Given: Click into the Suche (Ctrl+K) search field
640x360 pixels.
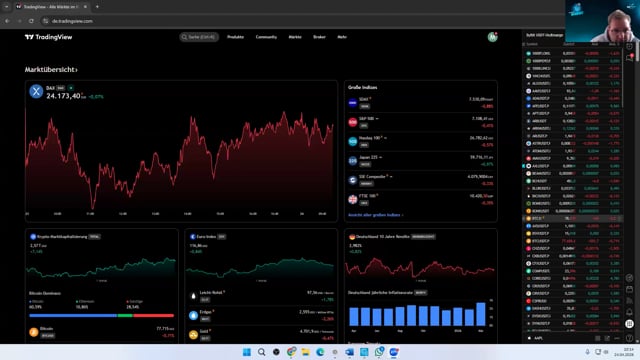Looking at the screenshot, I should (x=199, y=37).
